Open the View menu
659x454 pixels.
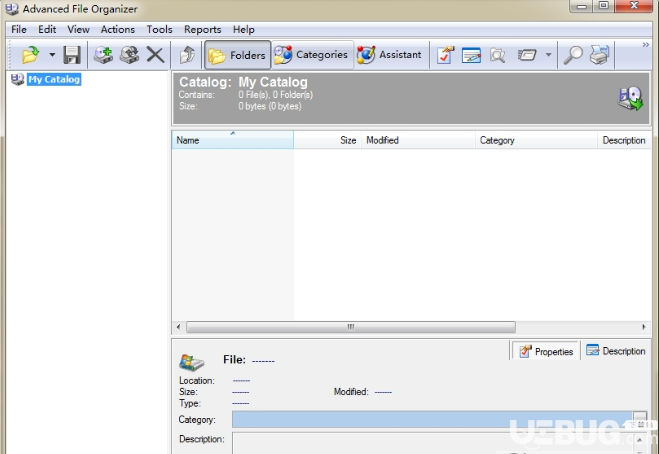tap(78, 29)
